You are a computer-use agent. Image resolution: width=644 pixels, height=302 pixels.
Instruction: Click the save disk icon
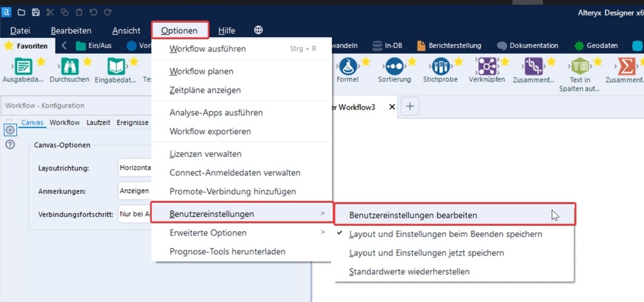35,12
